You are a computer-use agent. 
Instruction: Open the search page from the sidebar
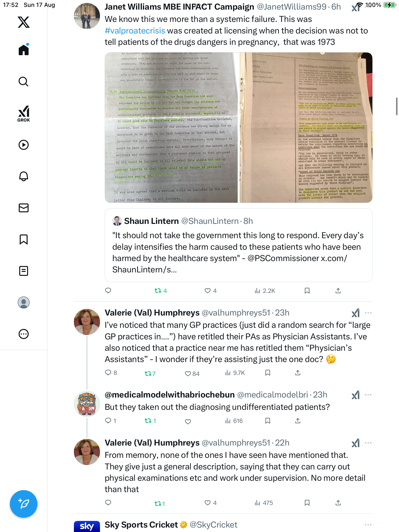click(x=24, y=82)
